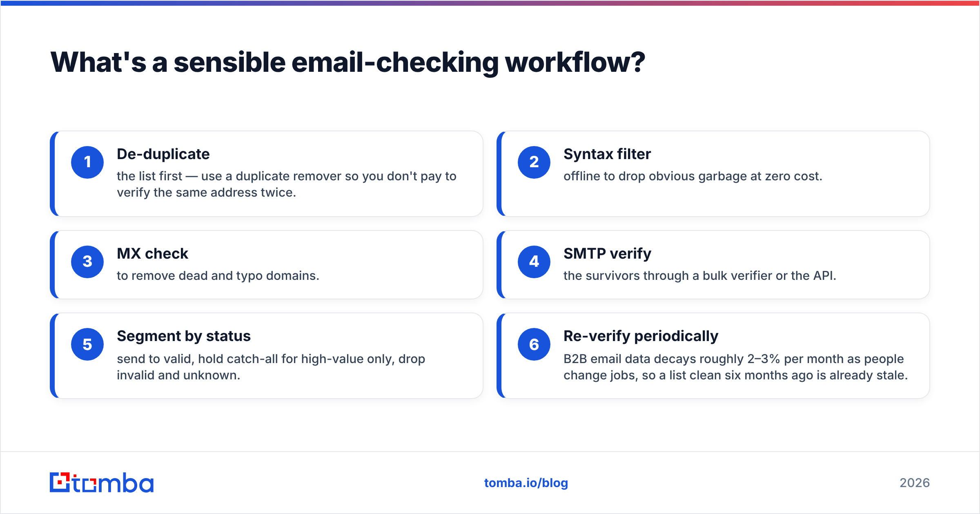Click description about B2B email data decay

tap(736, 367)
